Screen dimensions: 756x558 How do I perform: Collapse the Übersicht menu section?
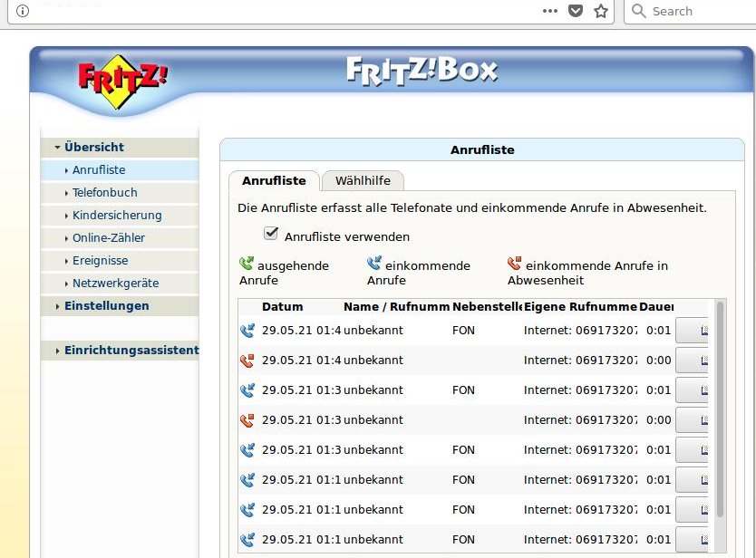click(120, 148)
